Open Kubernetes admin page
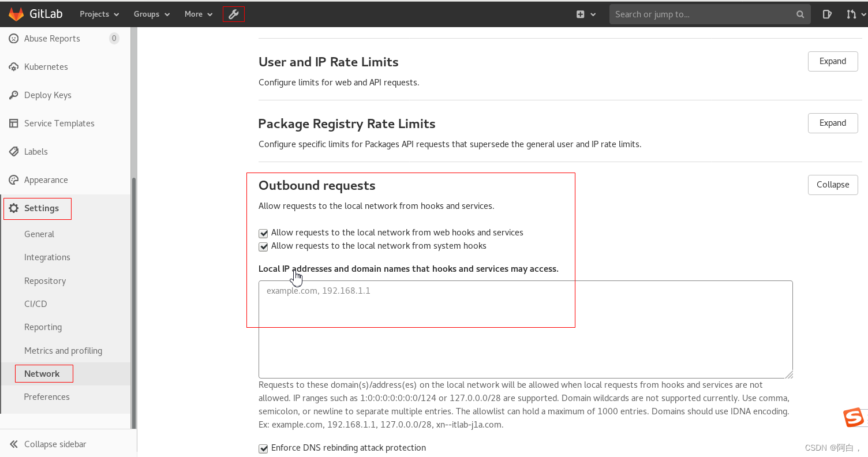Image resolution: width=868 pixels, height=457 pixels. tap(46, 67)
